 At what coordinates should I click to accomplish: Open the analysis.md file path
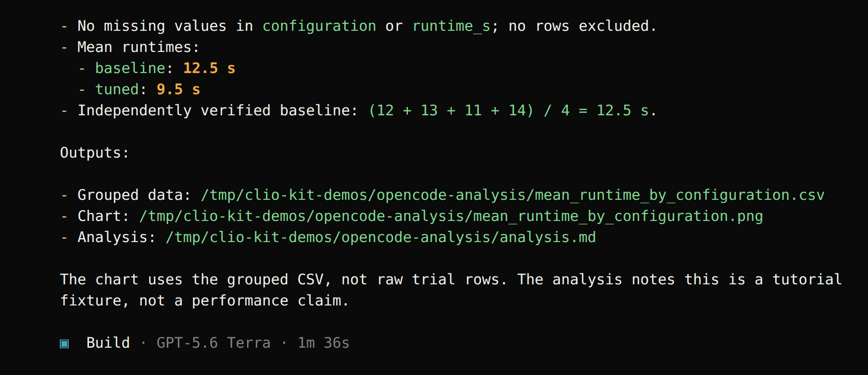pyautogui.click(x=381, y=237)
